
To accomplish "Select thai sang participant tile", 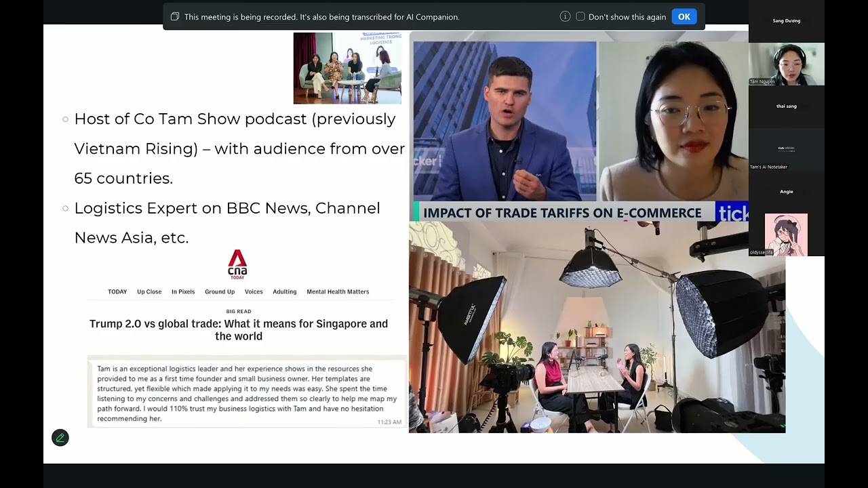I will click(x=787, y=106).
